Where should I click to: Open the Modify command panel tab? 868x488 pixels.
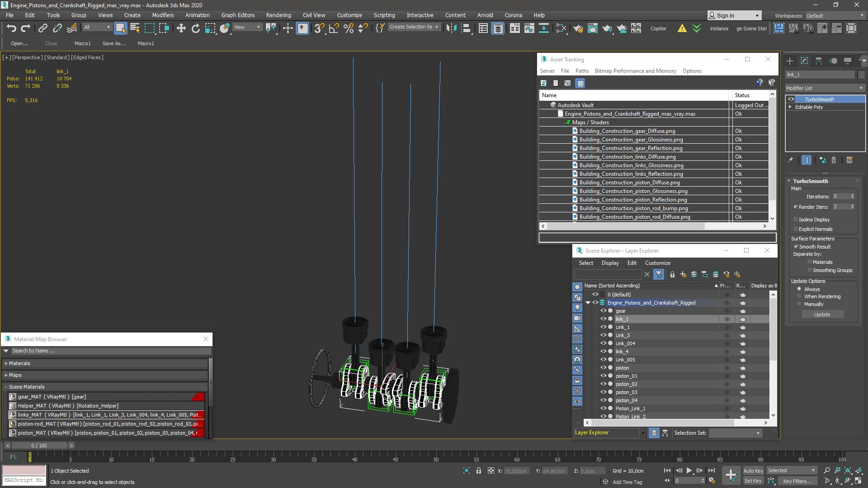804,61
